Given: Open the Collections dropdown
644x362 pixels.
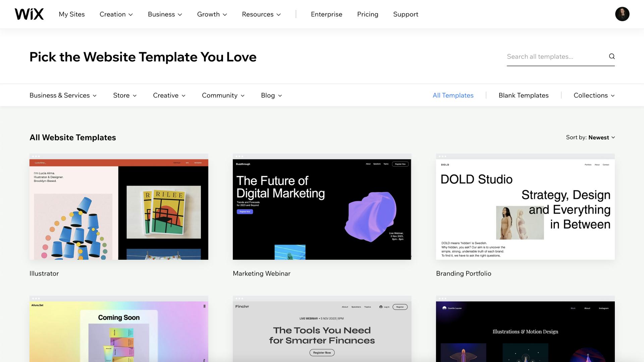Looking at the screenshot, I should [594, 96].
